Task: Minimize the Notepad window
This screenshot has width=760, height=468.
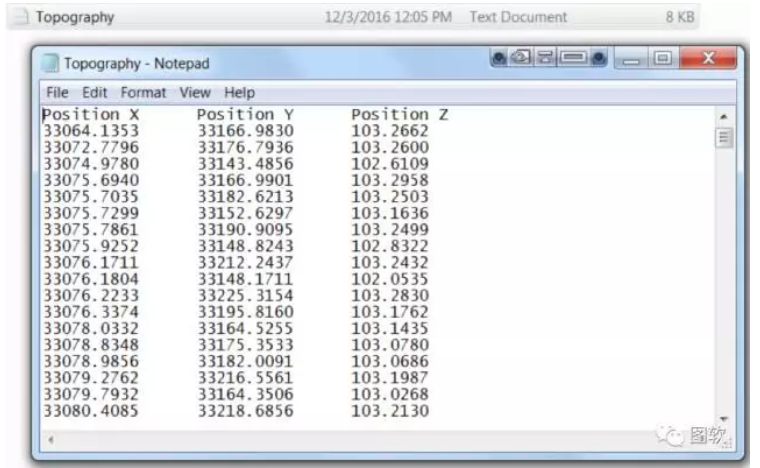Action: pyautogui.click(x=631, y=59)
